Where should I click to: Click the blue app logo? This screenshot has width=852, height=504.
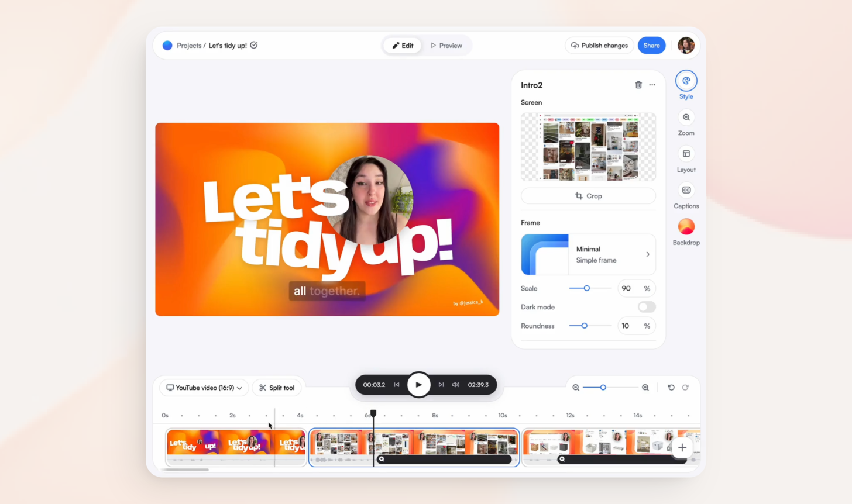167,46
